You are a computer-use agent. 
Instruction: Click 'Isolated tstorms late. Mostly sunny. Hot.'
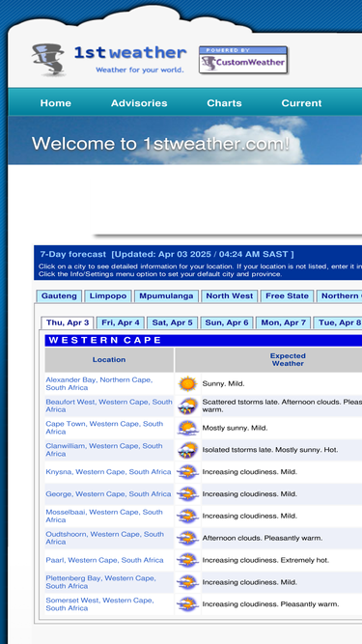pos(270,450)
